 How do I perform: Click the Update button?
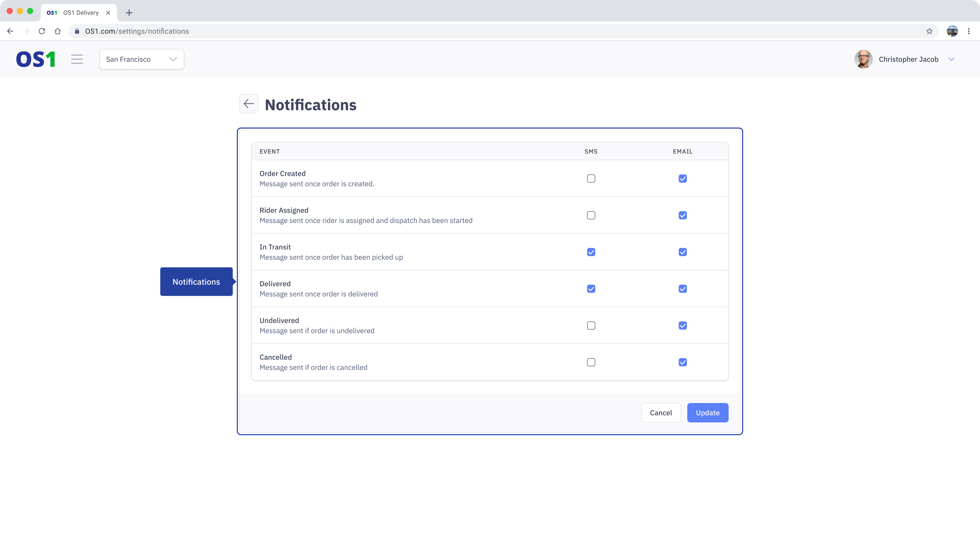point(707,412)
